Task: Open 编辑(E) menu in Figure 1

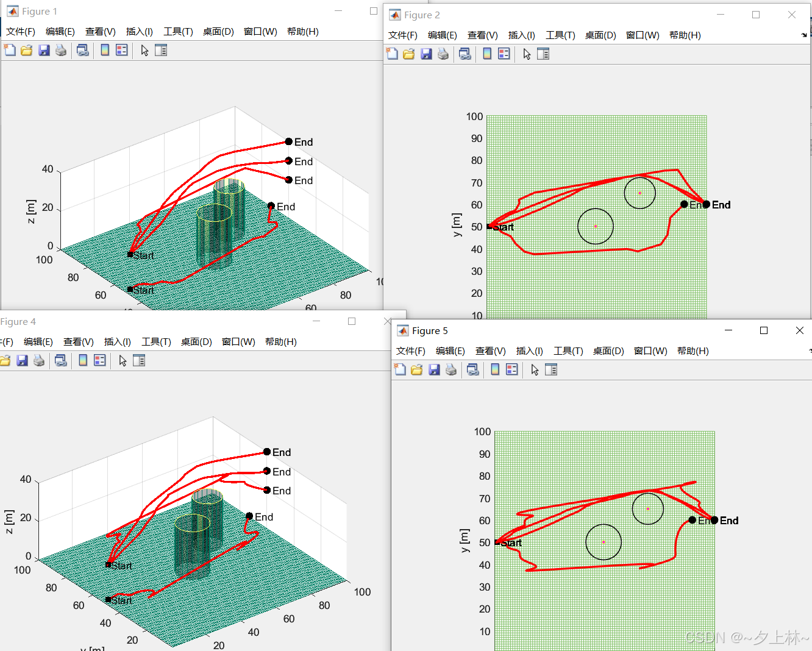Action: click(x=60, y=32)
